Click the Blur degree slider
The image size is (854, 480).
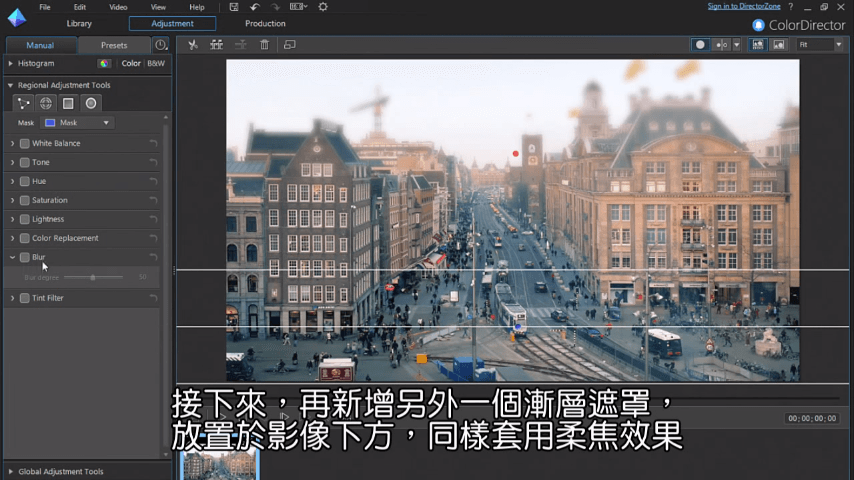point(93,277)
